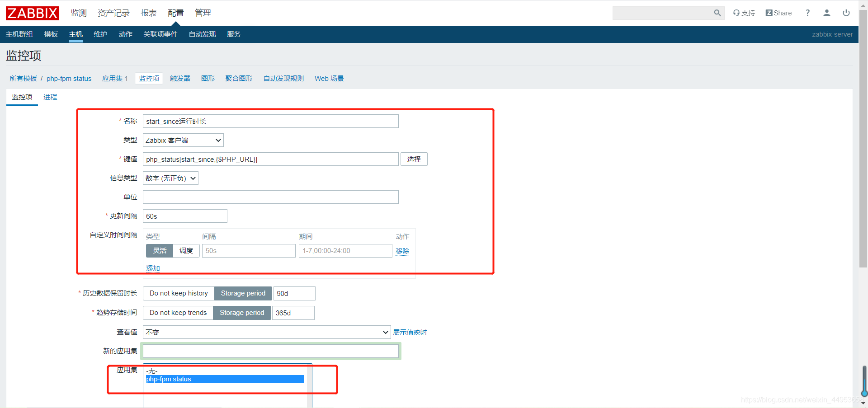Click the 365d trends period field
Screen dimensions: 868x408
tap(293, 313)
